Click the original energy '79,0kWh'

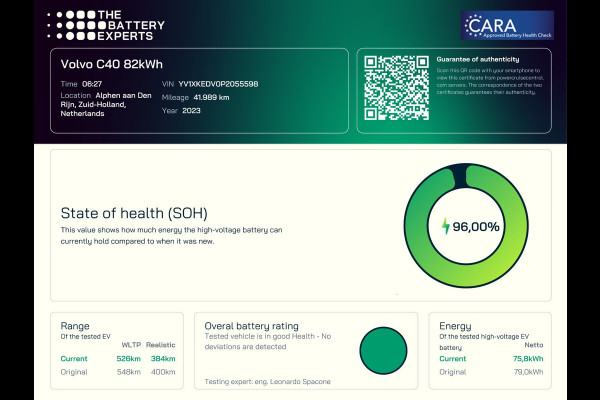click(x=528, y=372)
